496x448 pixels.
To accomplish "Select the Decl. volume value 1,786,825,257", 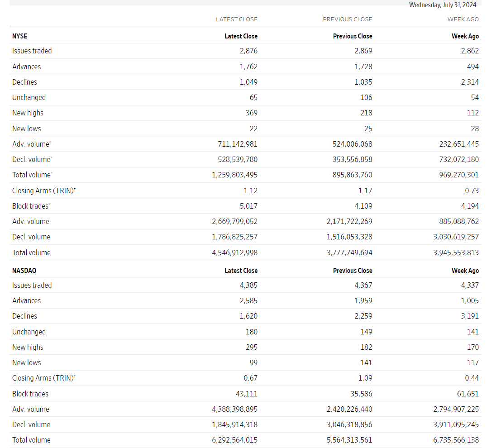I will click(235, 237).
